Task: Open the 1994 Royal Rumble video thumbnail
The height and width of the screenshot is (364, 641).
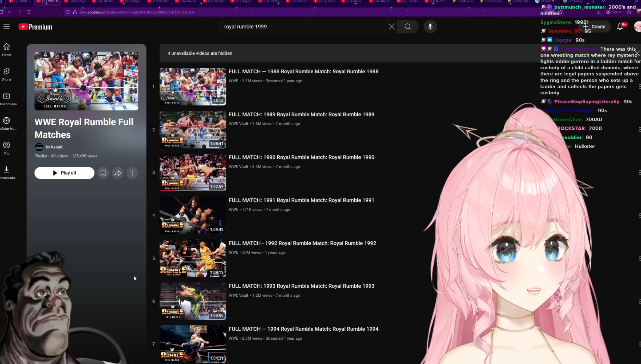Action: 193,344
